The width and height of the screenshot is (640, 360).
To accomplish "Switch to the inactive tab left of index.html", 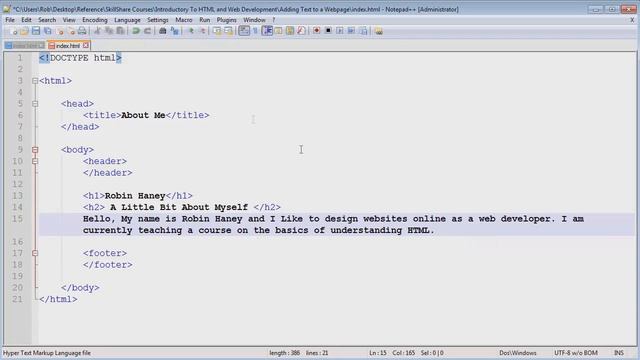I will pos(24,46).
